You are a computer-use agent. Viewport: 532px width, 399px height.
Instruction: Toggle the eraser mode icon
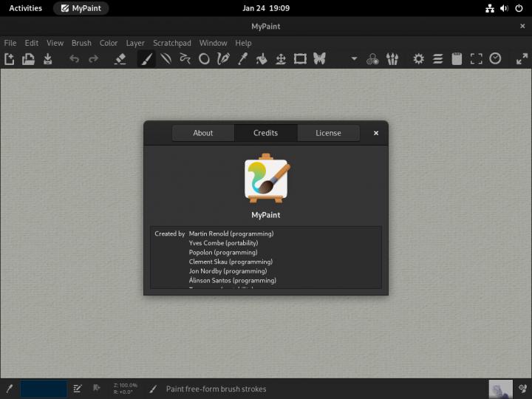coord(120,59)
